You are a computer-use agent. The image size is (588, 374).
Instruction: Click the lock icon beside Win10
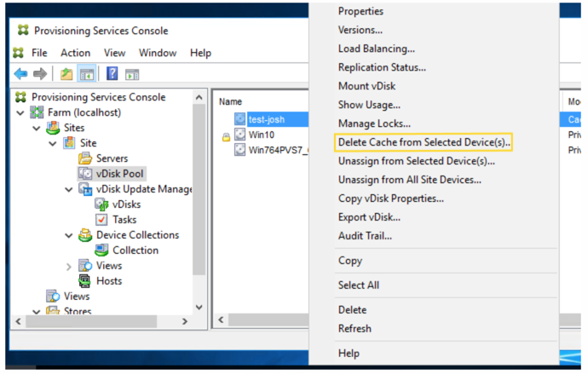click(226, 135)
